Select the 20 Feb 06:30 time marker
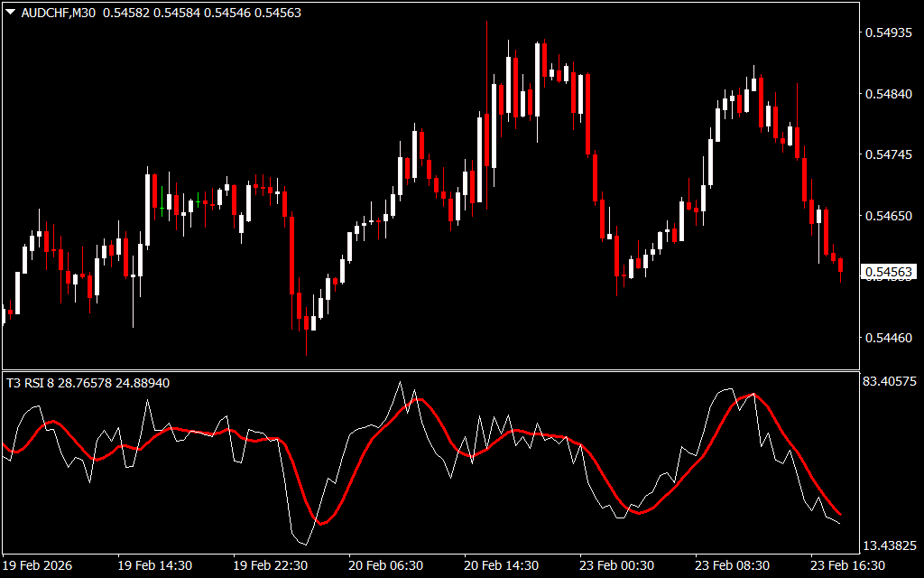This screenshot has height=578, width=924. 386,565
